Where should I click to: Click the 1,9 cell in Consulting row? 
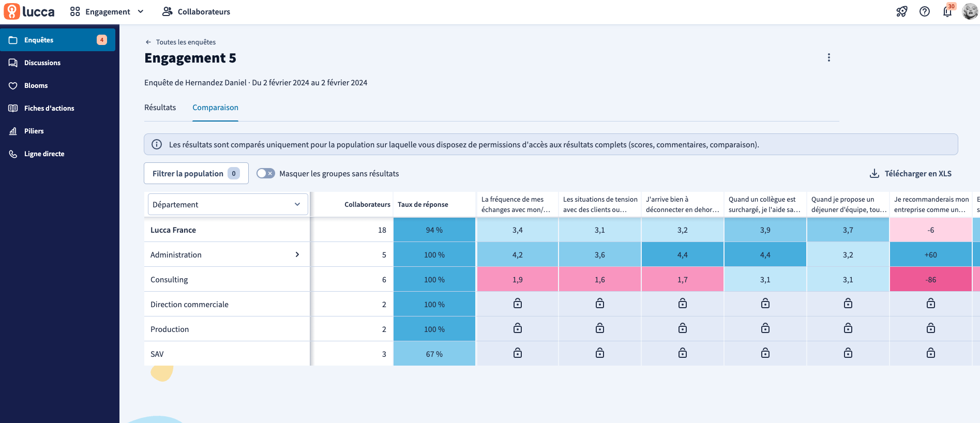point(517,279)
